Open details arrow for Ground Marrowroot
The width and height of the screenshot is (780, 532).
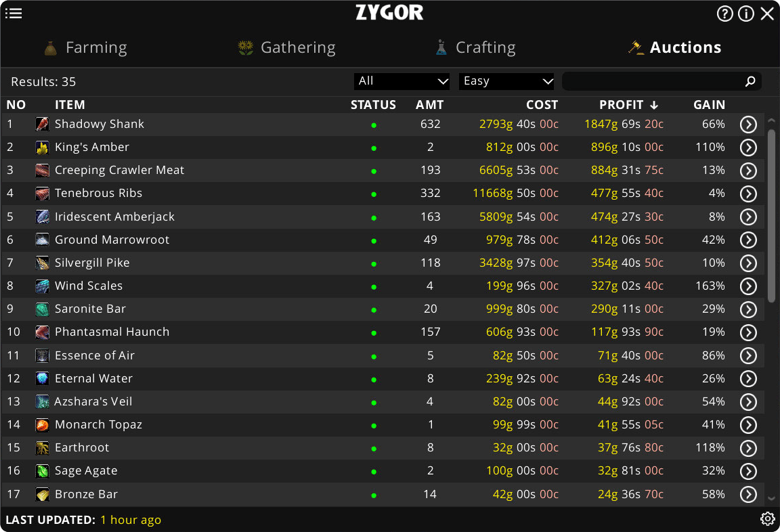[x=748, y=240]
